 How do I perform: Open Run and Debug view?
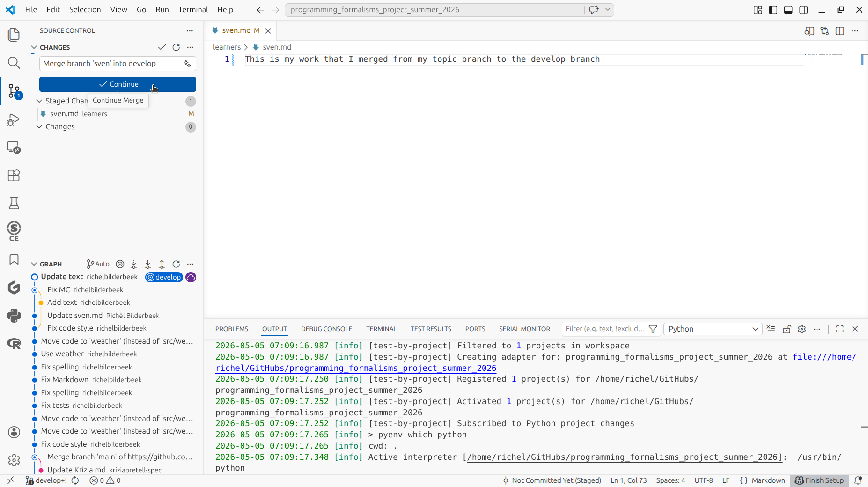pyautogui.click(x=14, y=120)
